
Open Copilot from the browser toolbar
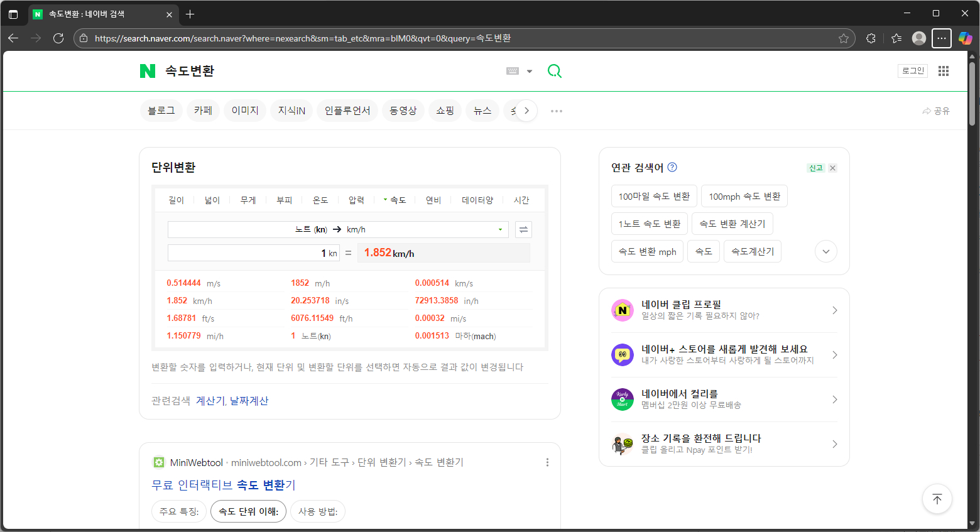[966, 38]
